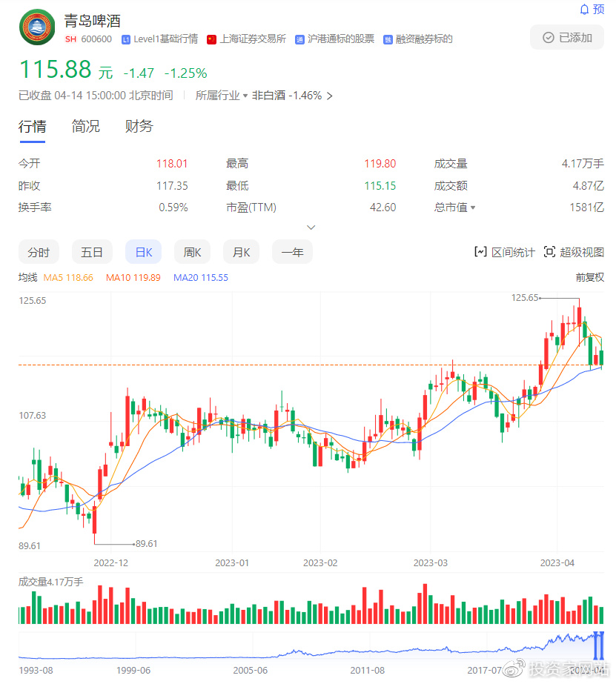This screenshot has height=684, width=616.
Task: Click the 融资融券 blue badge icon
Action: (x=388, y=40)
